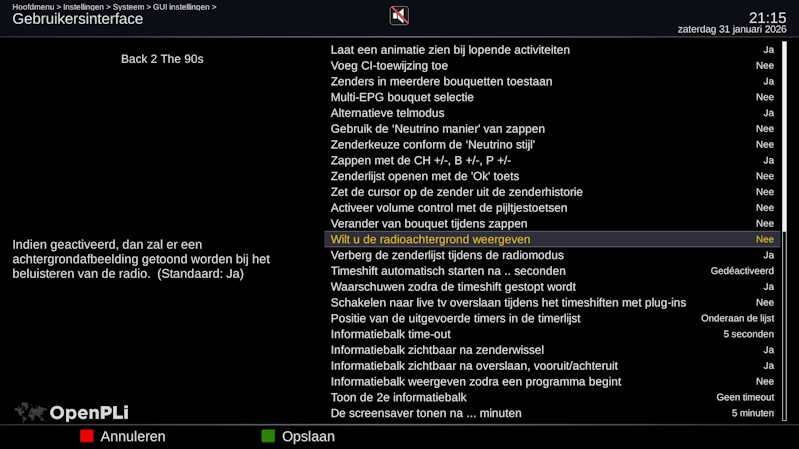
Task: Click the Annuleren button label
Action: tap(133, 437)
